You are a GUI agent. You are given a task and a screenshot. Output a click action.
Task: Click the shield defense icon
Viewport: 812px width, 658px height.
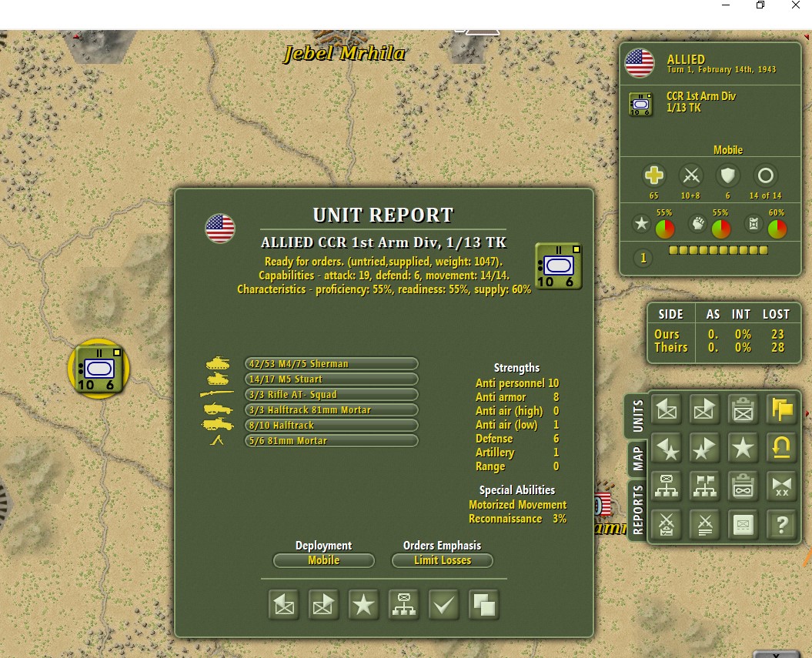[727, 175]
